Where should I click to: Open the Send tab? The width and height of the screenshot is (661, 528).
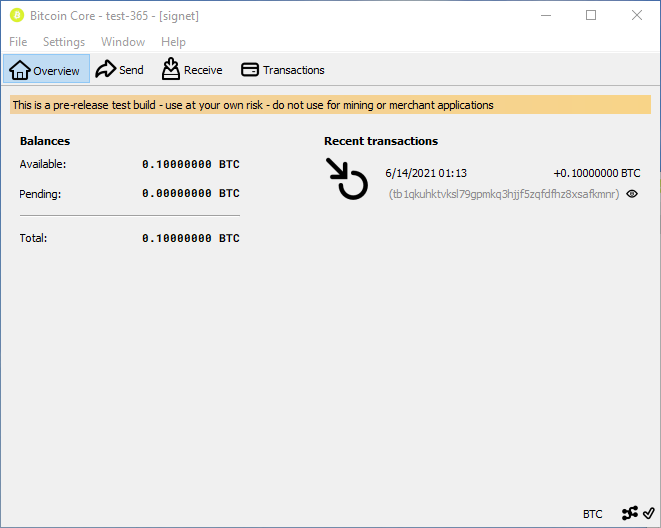point(120,70)
